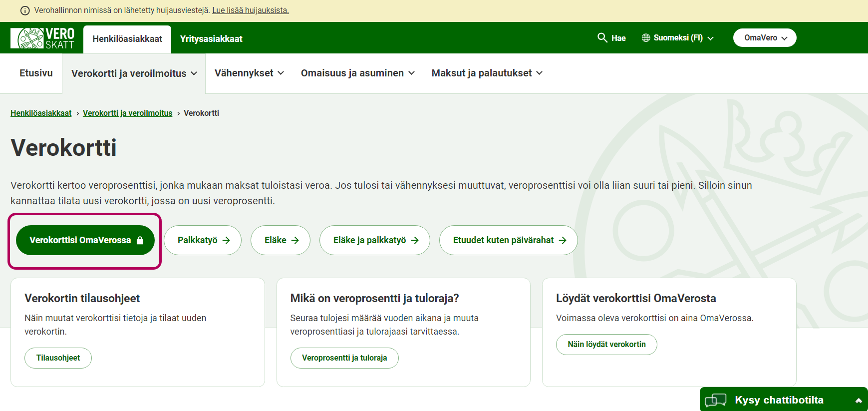Expand Verokortti ja veroilmoitus menu
Image resolution: width=868 pixels, height=411 pixels.
point(134,73)
